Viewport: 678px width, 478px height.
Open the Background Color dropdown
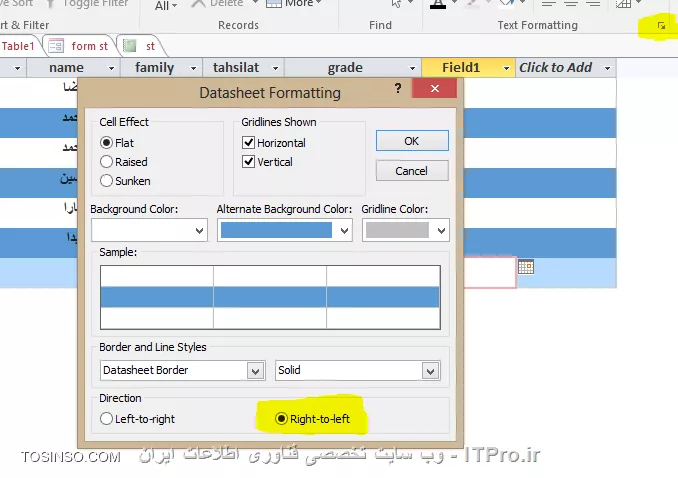[198, 230]
